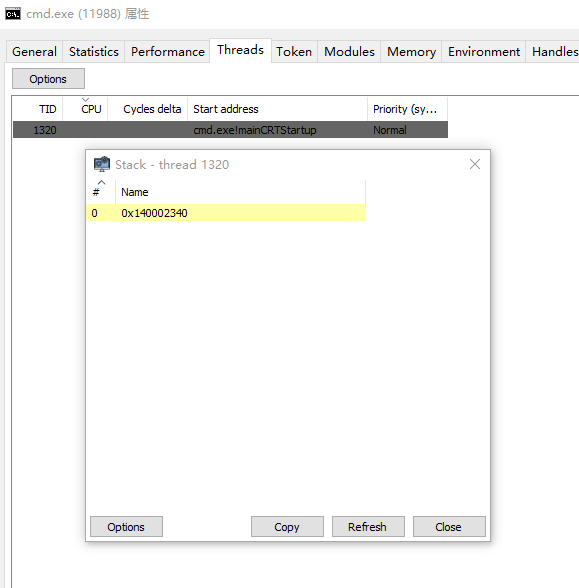Sort by Priority column header
Image resolution: width=579 pixels, height=588 pixels.
click(x=407, y=109)
